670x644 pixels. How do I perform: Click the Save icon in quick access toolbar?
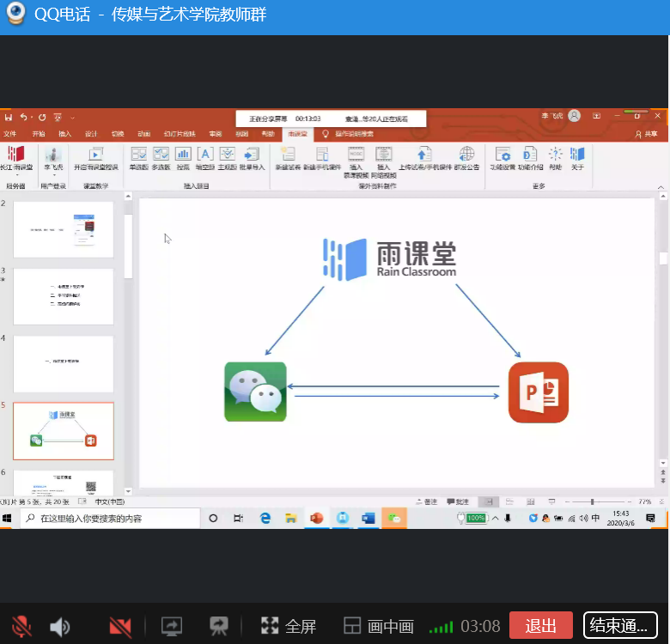pos(9,117)
